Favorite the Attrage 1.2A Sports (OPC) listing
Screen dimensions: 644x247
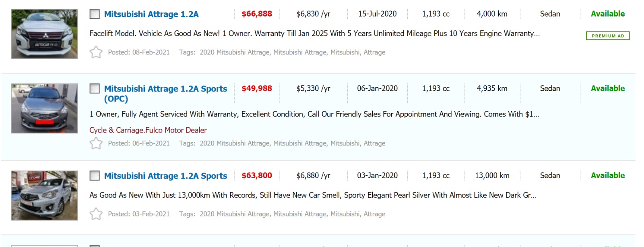click(x=96, y=143)
